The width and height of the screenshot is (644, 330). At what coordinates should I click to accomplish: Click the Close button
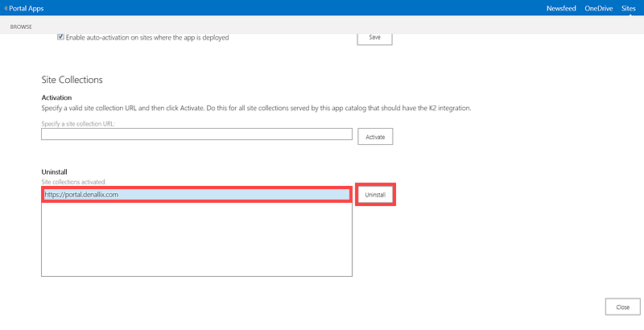(x=622, y=307)
